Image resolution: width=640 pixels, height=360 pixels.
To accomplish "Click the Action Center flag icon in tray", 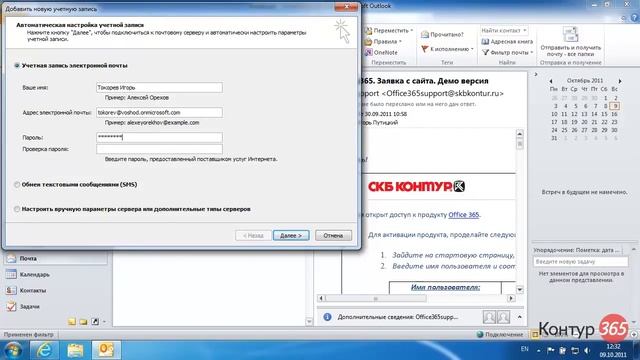I will [x=551, y=350].
